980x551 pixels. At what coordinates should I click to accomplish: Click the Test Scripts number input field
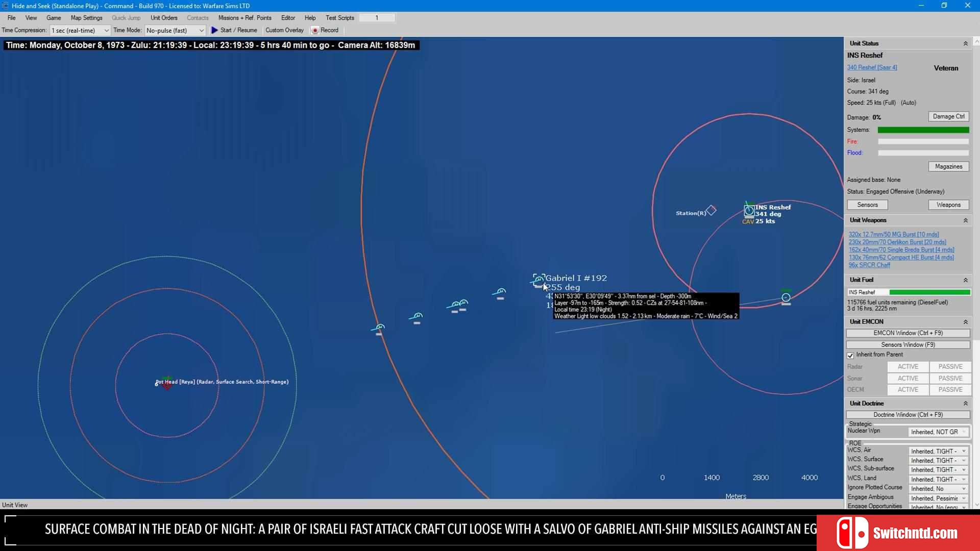(377, 18)
